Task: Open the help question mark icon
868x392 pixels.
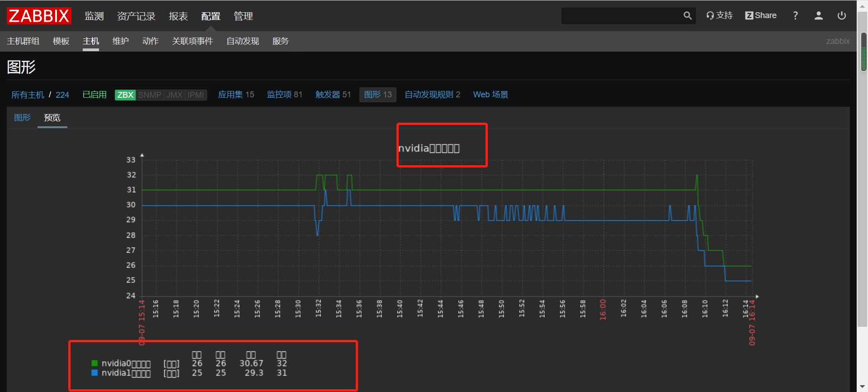Action: (x=795, y=16)
